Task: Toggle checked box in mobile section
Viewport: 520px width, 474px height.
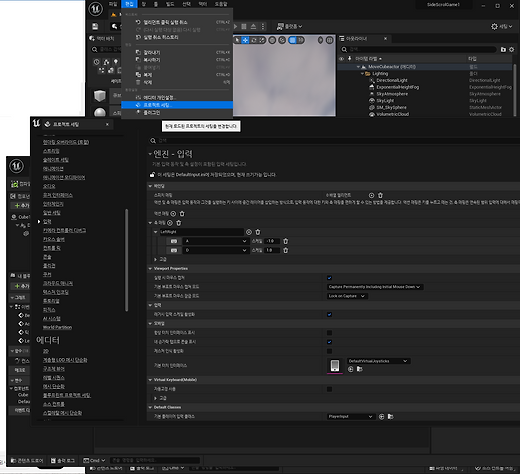Action: click(x=329, y=342)
